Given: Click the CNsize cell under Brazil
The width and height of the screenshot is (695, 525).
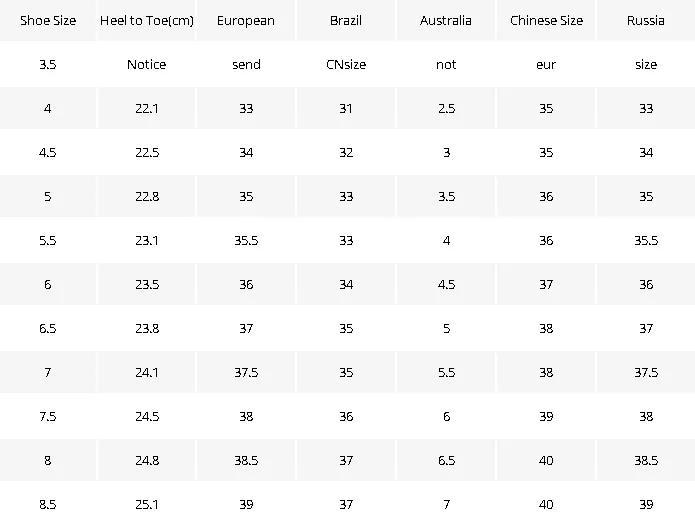Looking at the screenshot, I should [346, 64].
